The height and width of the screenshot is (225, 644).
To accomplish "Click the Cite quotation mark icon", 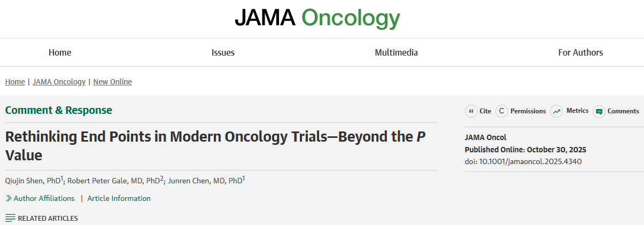I will tap(471, 111).
